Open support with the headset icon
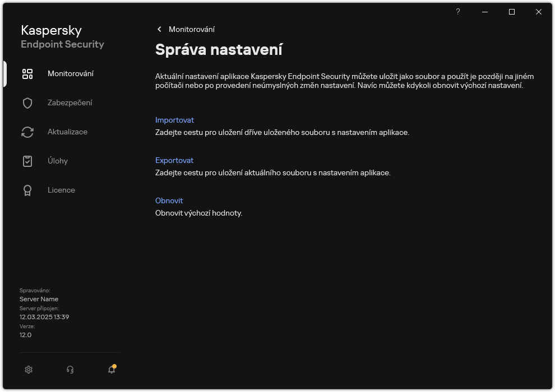The image size is (555, 392). tap(70, 370)
